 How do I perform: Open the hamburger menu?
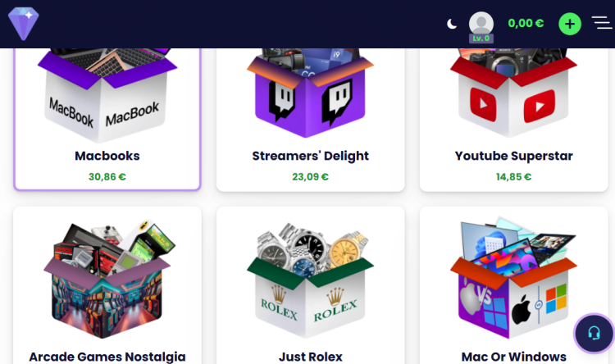pyautogui.click(x=602, y=23)
